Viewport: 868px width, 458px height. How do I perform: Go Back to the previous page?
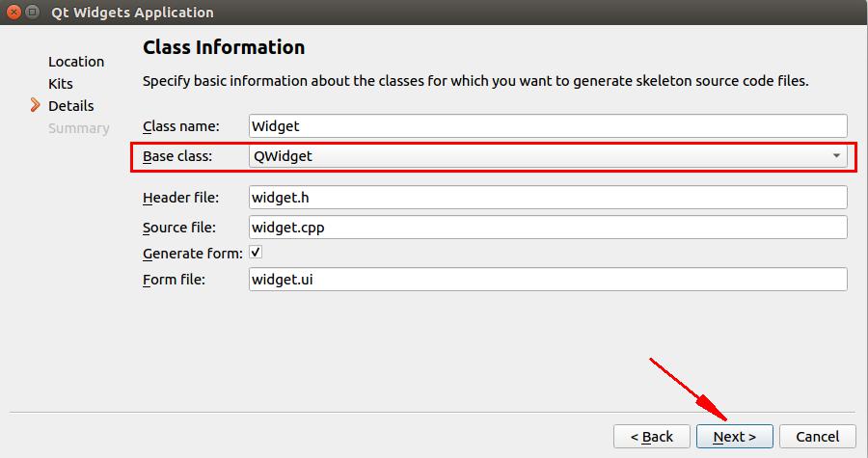tap(652, 437)
